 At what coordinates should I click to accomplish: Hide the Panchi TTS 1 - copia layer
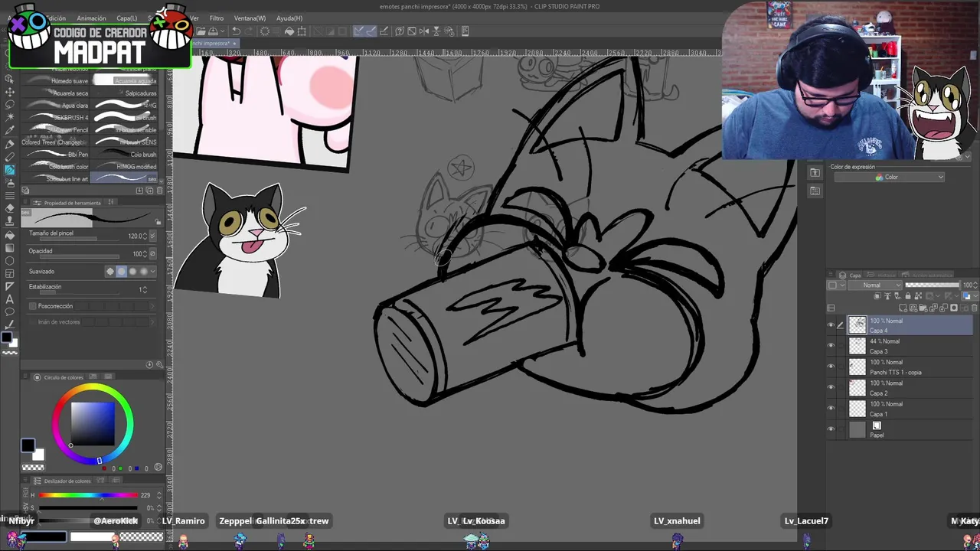tap(831, 367)
